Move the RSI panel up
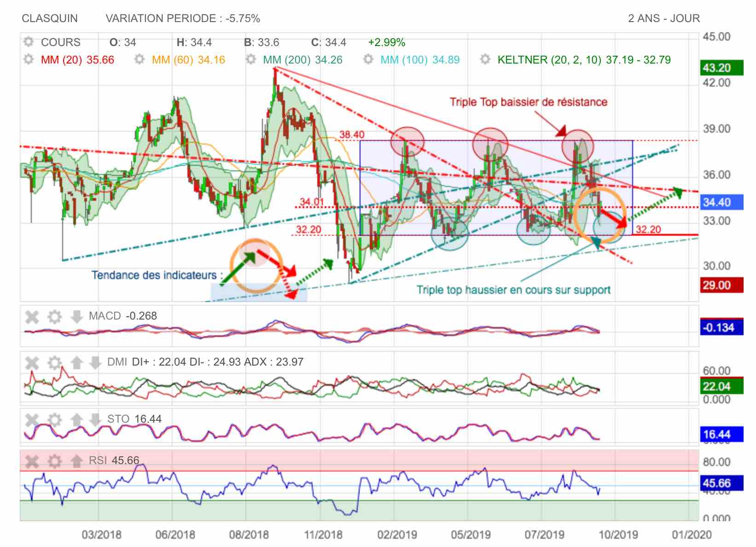This screenshot has height=547, width=756. [x=76, y=461]
